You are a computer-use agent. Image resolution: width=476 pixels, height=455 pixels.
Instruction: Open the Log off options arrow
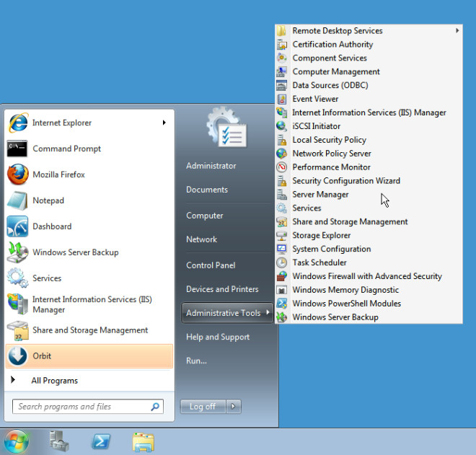pyautogui.click(x=234, y=406)
